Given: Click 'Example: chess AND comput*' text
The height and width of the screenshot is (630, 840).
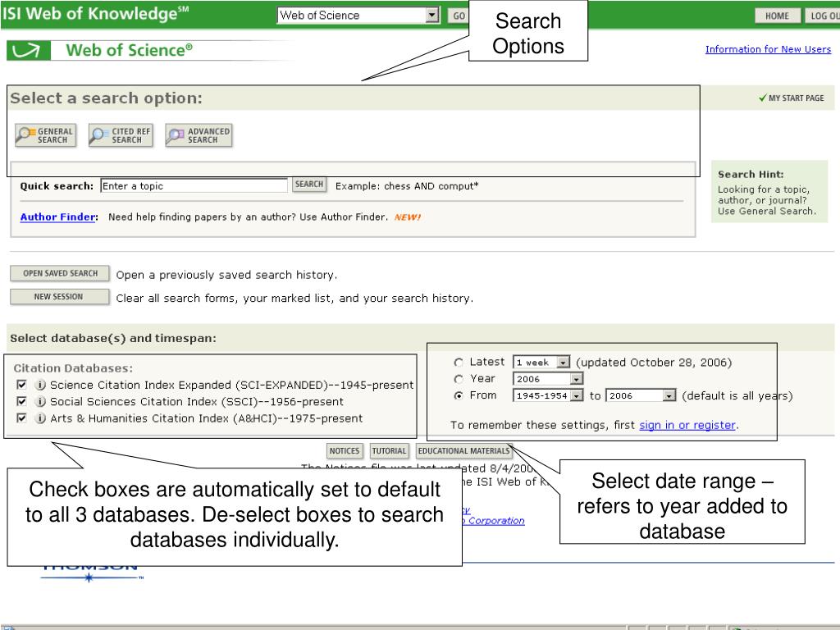Looking at the screenshot, I should tap(407, 186).
